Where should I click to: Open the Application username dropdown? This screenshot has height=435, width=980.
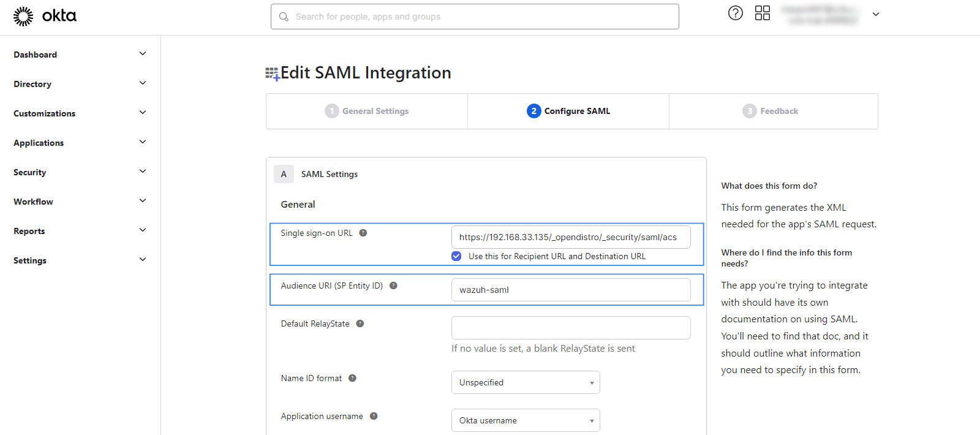pos(525,420)
